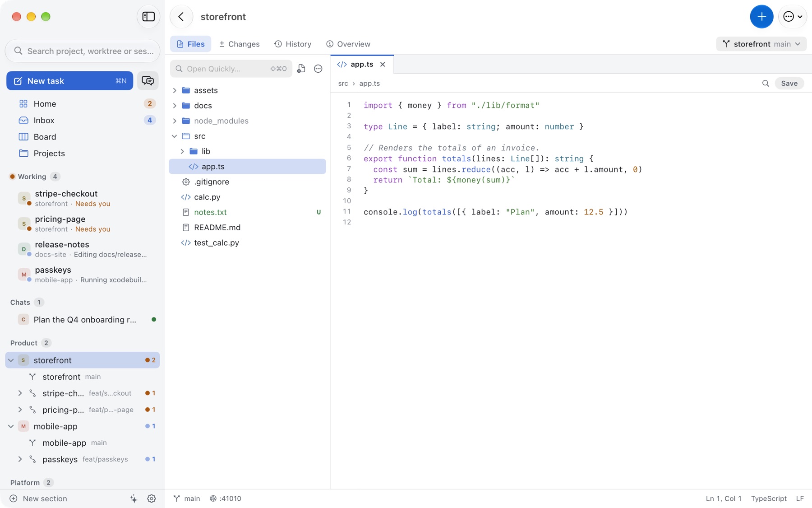Viewport: 812px width, 508px height.
Task: Expand the pricing-p... worktree
Action: 20,410
